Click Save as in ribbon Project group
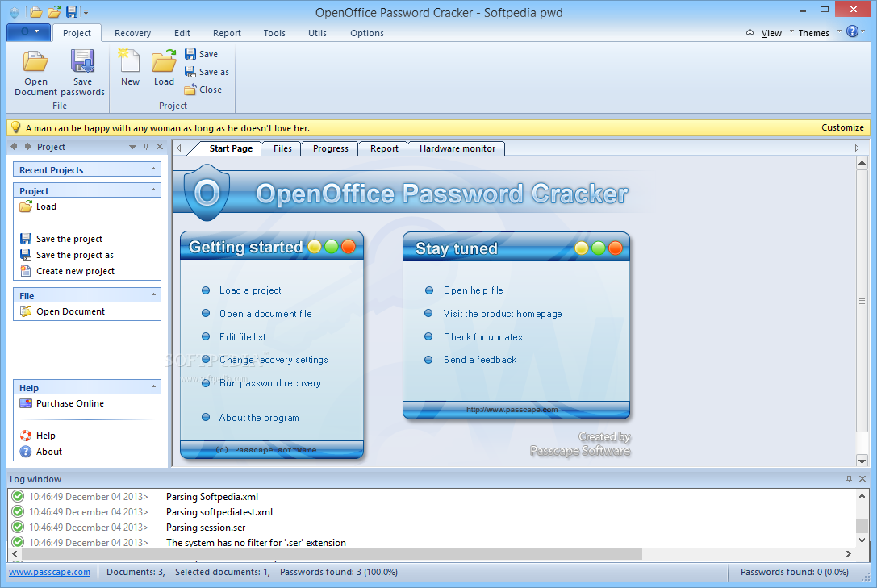877x588 pixels. [207, 72]
